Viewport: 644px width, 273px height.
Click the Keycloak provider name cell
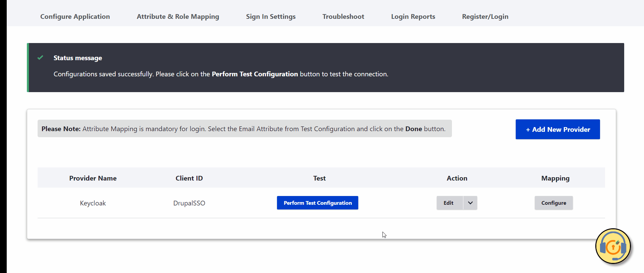(93, 203)
